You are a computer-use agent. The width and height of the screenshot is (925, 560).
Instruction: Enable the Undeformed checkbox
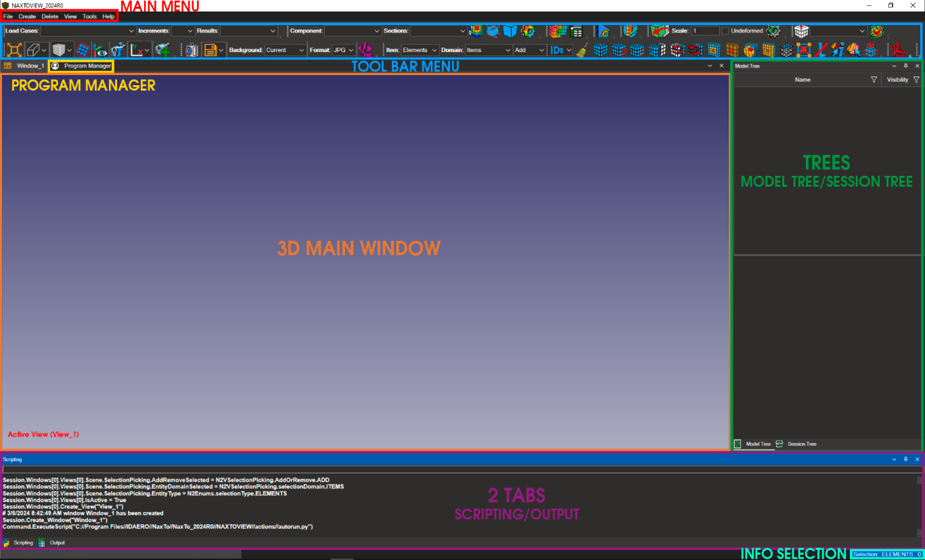(x=725, y=30)
